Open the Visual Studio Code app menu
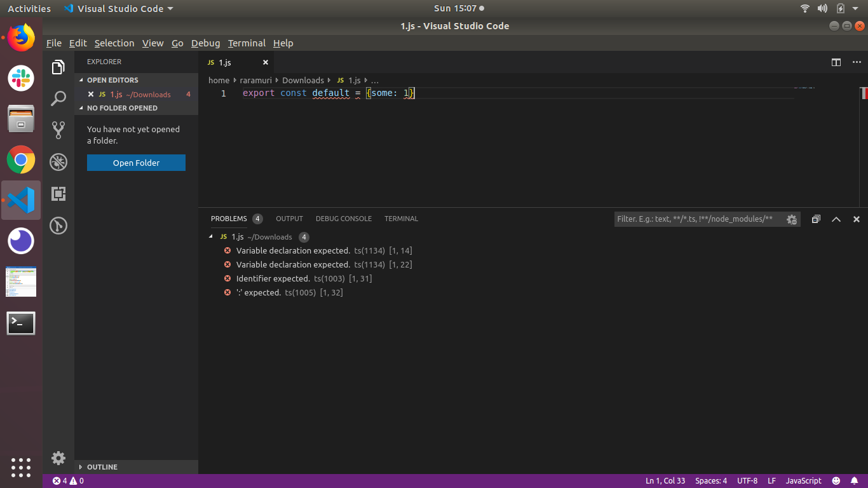This screenshot has height=488, width=868. (x=118, y=9)
